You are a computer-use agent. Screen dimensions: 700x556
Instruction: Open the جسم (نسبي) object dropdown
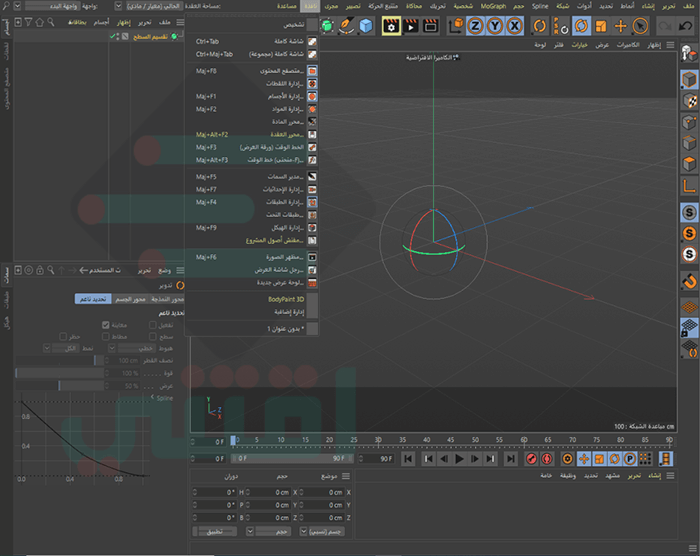coord(303,531)
